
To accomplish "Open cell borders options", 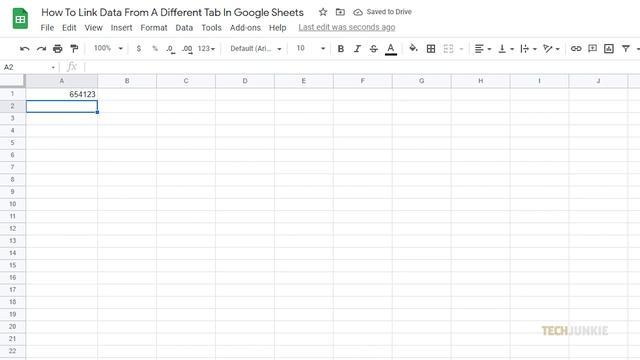I will [x=431, y=49].
